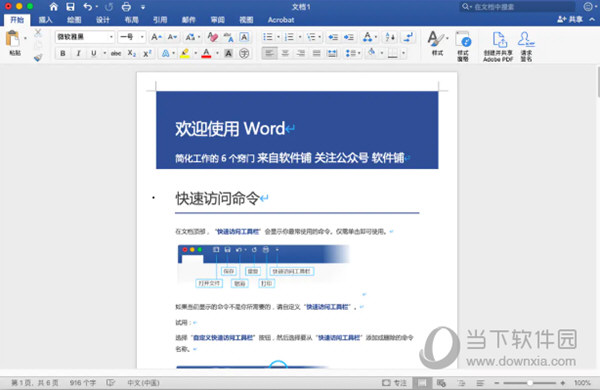Viewport: 600px width, 390px height.
Task: Decrease paragraph indent
Action: click(333, 37)
